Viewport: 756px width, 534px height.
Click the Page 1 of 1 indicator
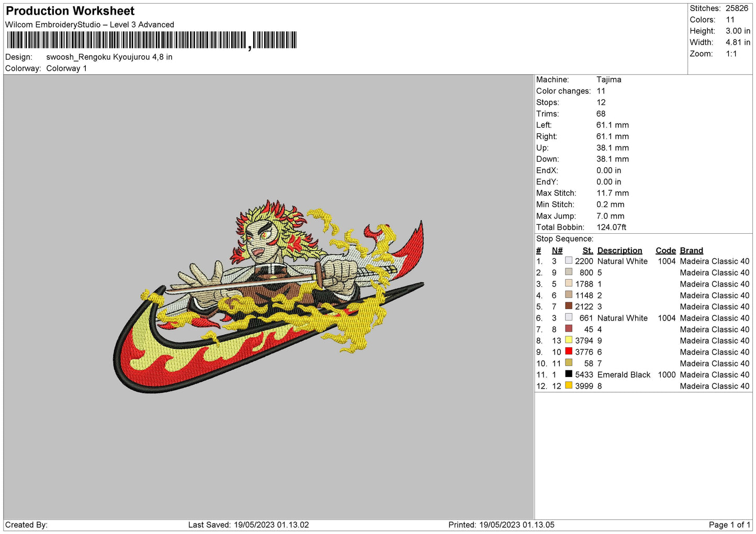pyautogui.click(x=729, y=525)
